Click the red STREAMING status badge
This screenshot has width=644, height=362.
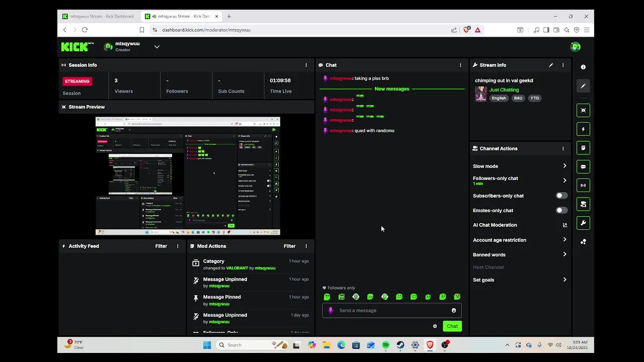pyautogui.click(x=77, y=81)
